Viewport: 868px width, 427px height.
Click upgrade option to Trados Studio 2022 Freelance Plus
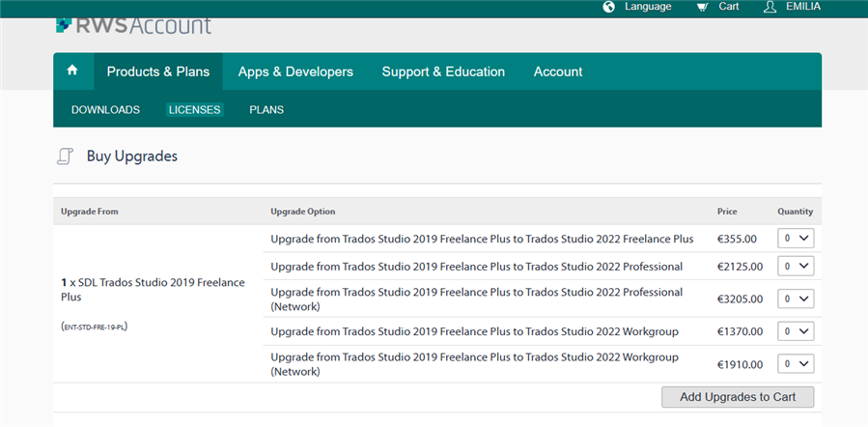coord(482,240)
